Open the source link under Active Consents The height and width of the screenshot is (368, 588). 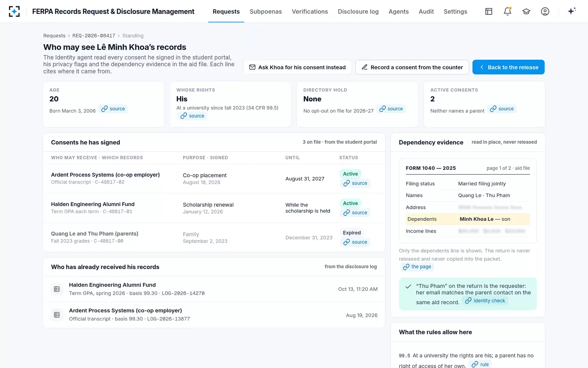(x=502, y=109)
